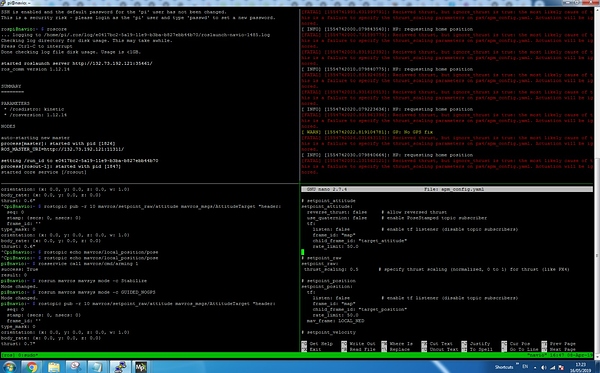Open the Mission Planner taskbar icon

pyautogui.click(x=141, y=367)
